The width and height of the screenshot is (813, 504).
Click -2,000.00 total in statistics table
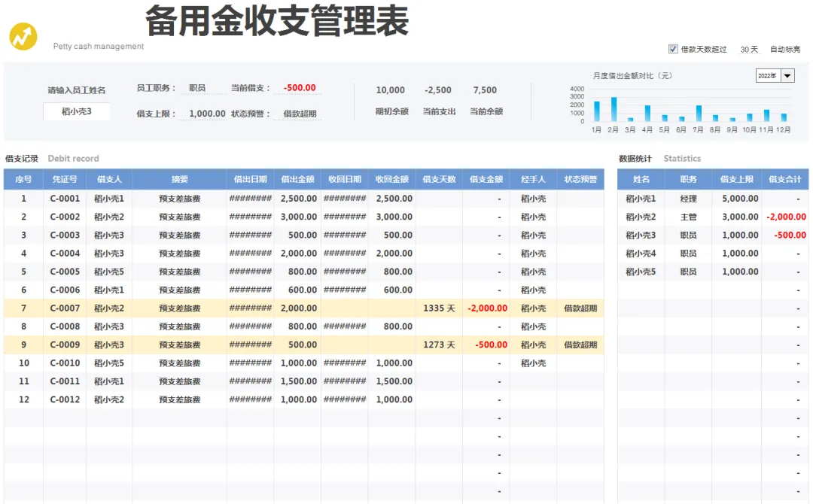point(786,217)
